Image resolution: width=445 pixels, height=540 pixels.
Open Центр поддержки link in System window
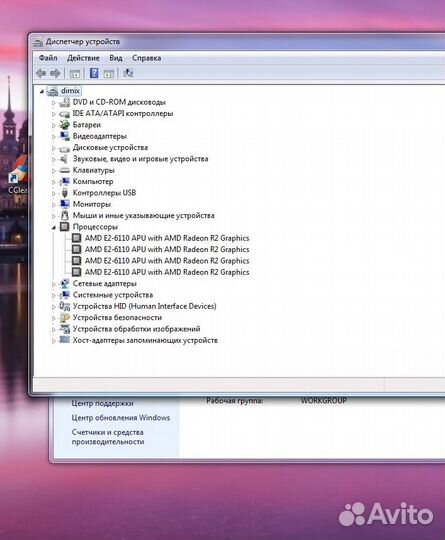coord(102,403)
